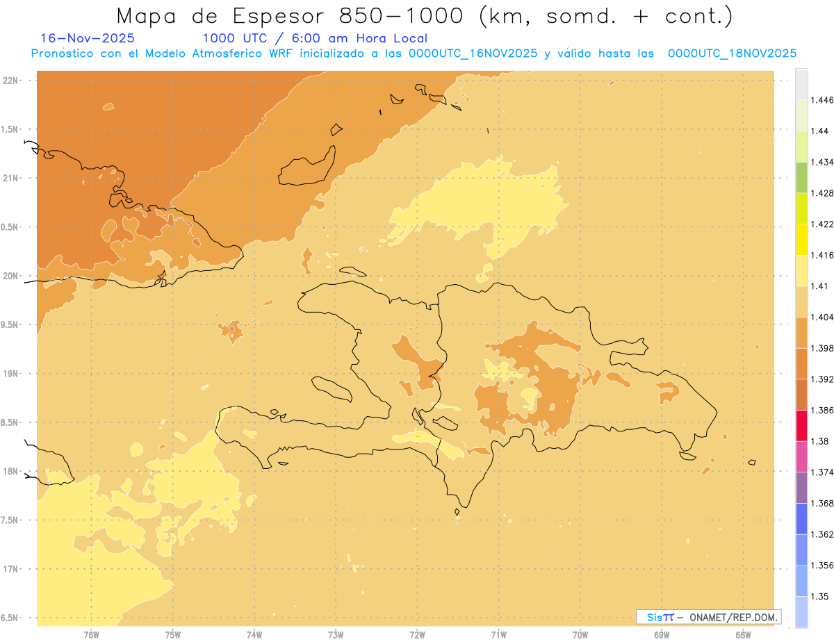Screen dimensions: 834x644
Task: Pick the pink legend swatch between 1.374 and 1.38
Action: 801,456
